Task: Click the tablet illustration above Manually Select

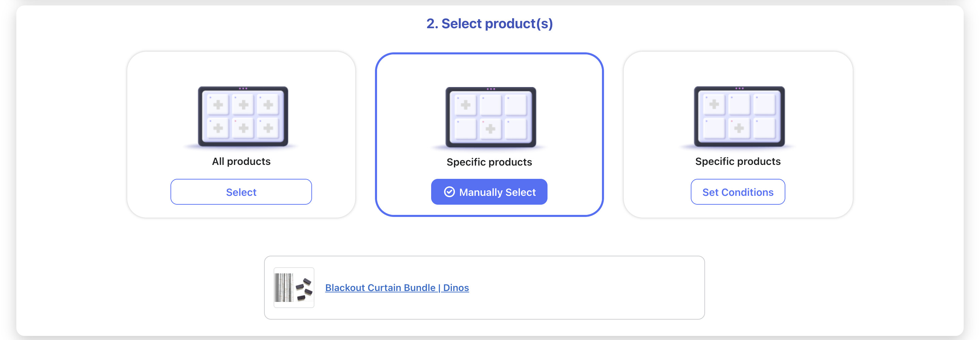Action: click(490, 117)
